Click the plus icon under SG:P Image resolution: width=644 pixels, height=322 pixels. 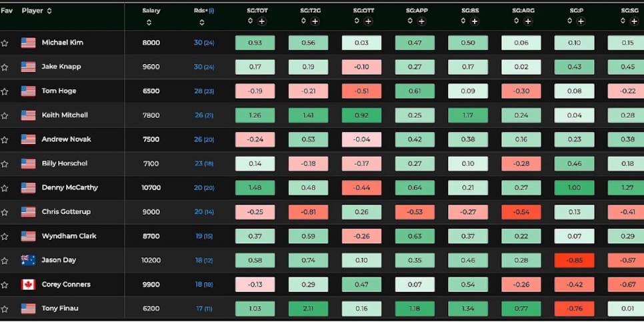click(x=581, y=21)
